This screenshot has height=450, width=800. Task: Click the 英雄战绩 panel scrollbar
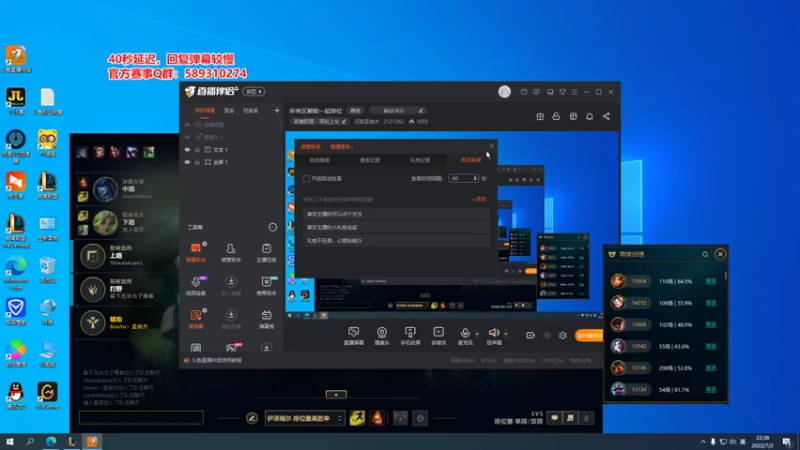tap(726, 276)
